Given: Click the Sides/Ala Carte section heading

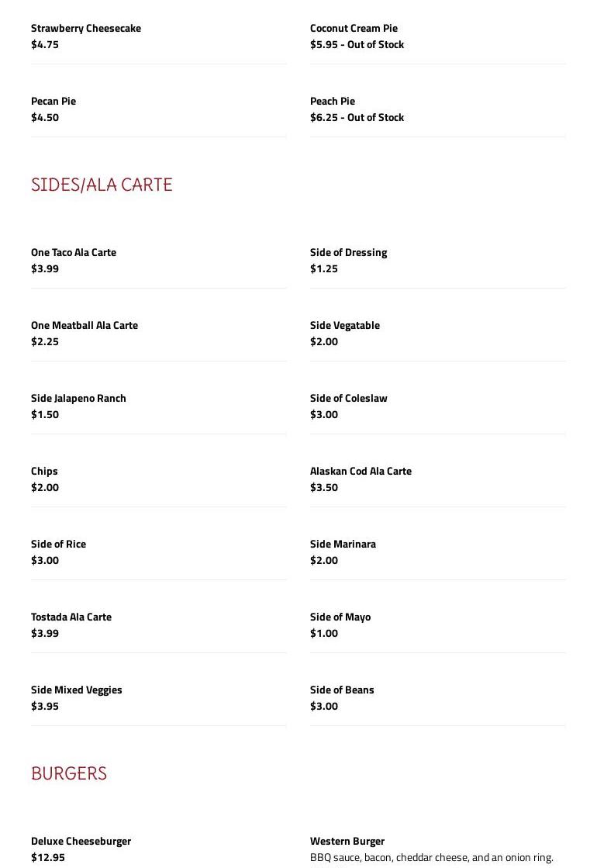Looking at the screenshot, I should click(x=102, y=185).
